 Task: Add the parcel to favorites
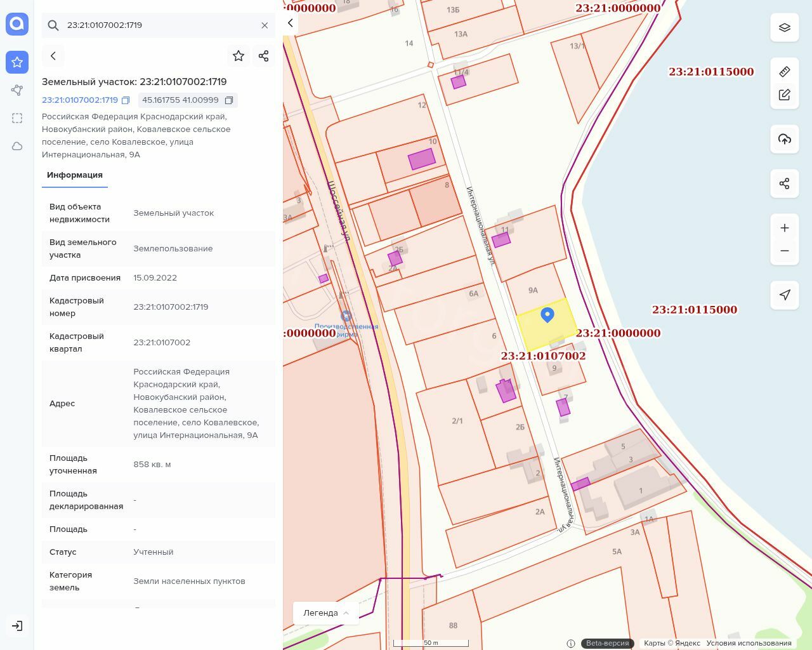(239, 56)
